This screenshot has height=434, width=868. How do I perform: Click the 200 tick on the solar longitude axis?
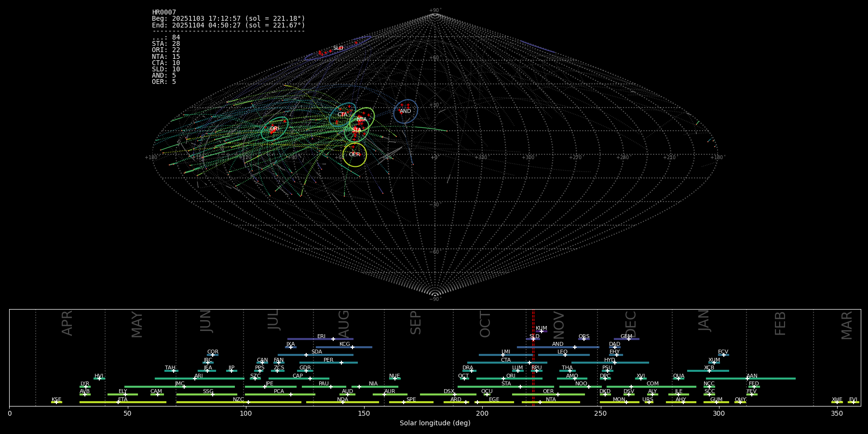click(482, 414)
